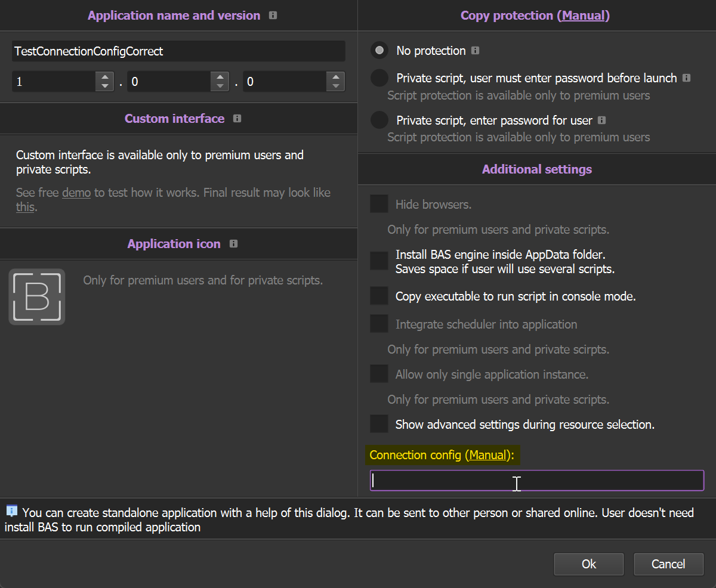Open the Custom interface info tooltip icon
Image resolution: width=716 pixels, height=588 pixels.
[x=236, y=118]
